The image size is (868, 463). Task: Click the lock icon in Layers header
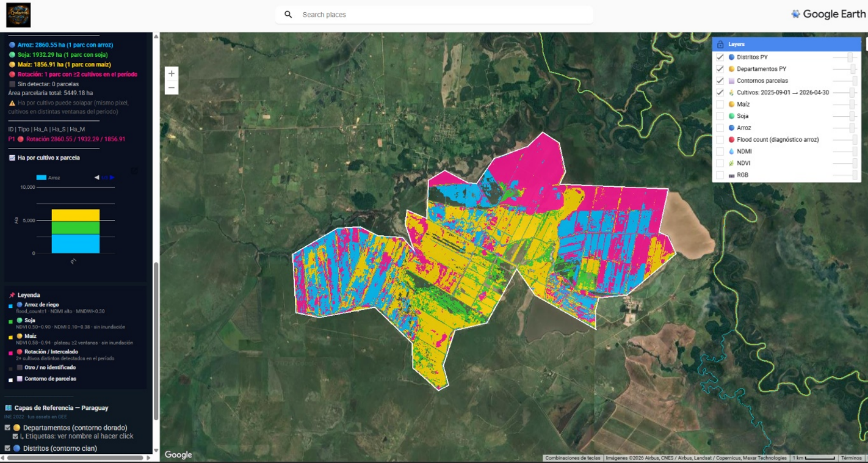720,45
